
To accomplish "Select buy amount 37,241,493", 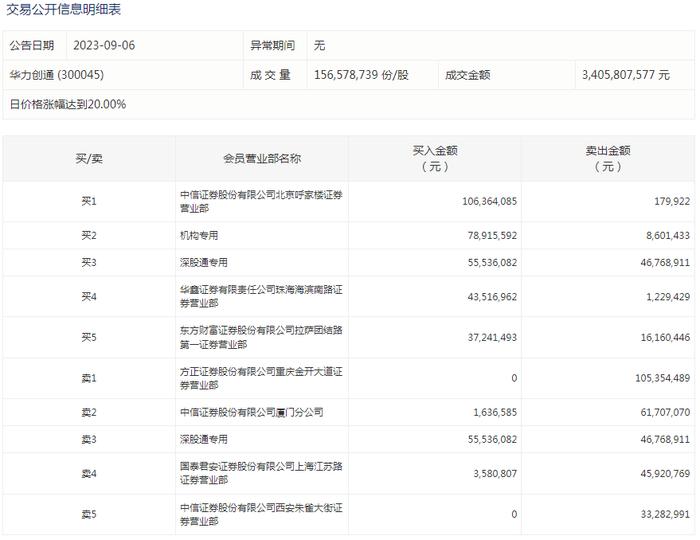I will [492, 337].
